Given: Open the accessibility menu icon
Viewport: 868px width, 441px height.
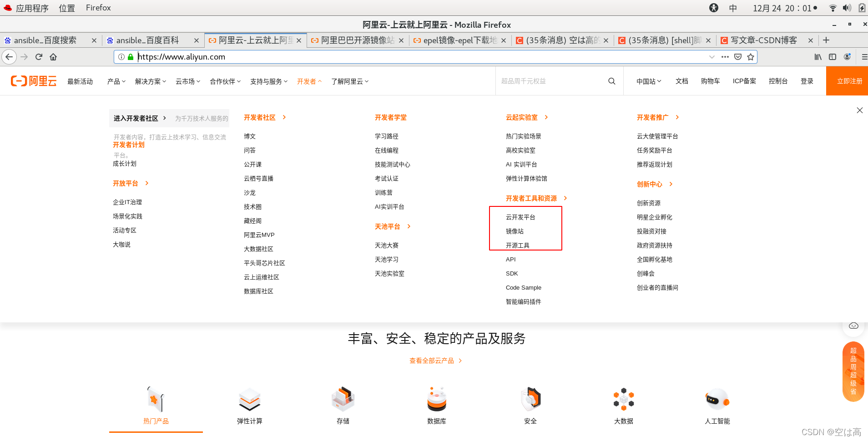Looking at the screenshot, I should [x=714, y=8].
